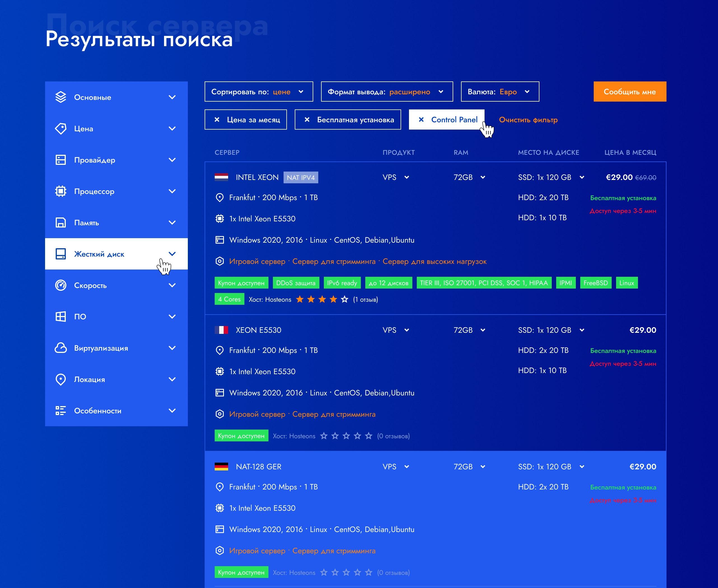Image resolution: width=718 pixels, height=588 pixels.
Task: Click the location pin icon in INTEL XEON card
Action: [x=220, y=198]
